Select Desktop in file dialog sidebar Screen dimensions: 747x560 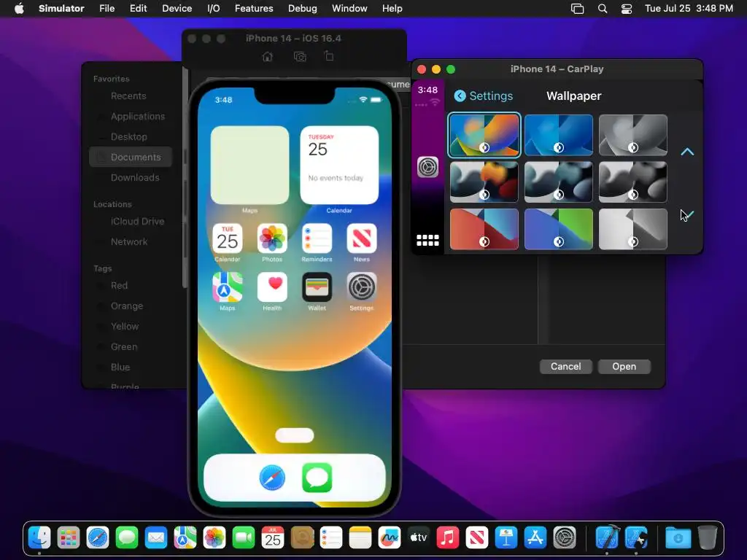(x=131, y=136)
